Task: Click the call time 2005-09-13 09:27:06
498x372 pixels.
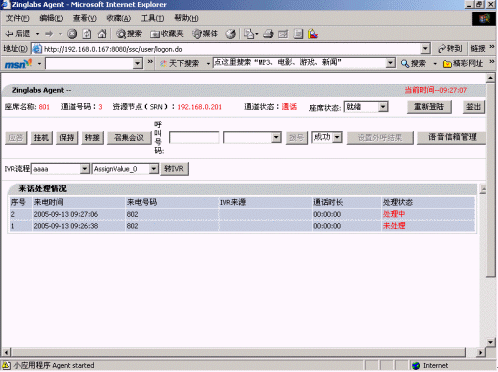Action: pos(66,214)
